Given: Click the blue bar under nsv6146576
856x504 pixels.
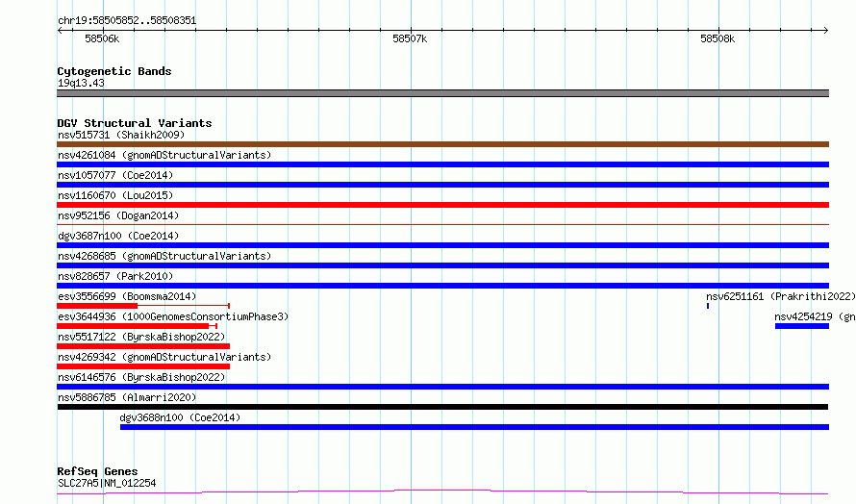Looking at the screenshot, I should pyautogui.click(x=442, y=387).
